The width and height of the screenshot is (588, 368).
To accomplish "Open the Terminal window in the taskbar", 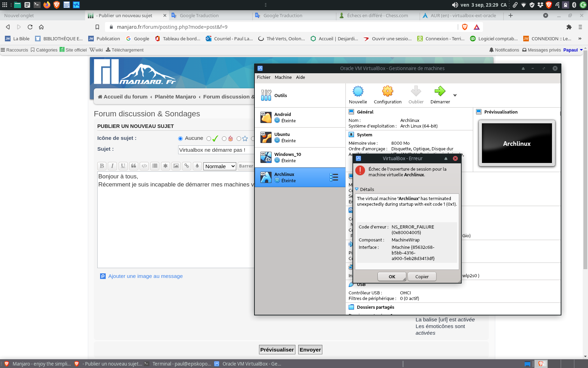I will [178, 364].
